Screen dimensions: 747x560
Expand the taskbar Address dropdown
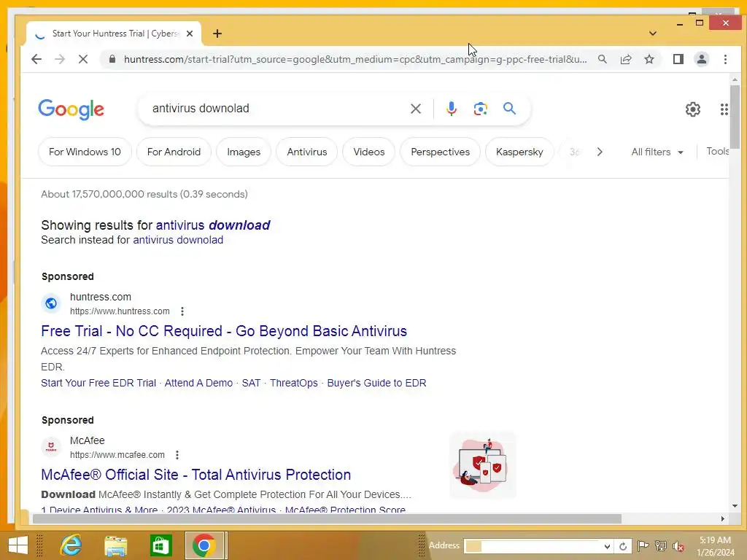(607, 546)
